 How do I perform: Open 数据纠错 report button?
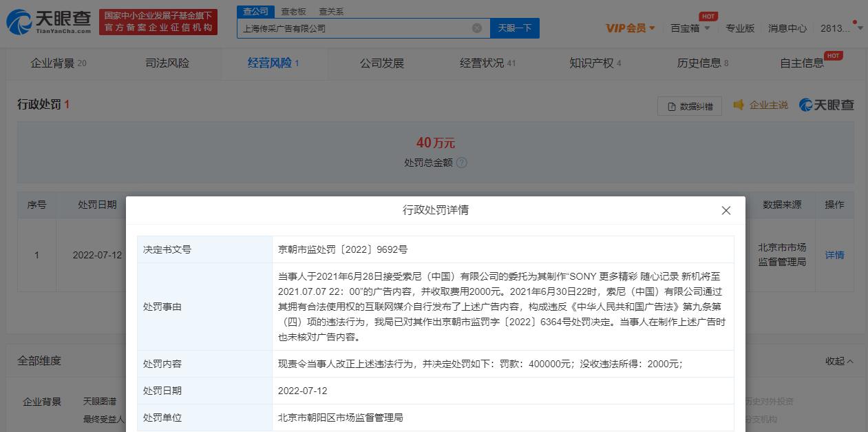click(x=690, y=105)
